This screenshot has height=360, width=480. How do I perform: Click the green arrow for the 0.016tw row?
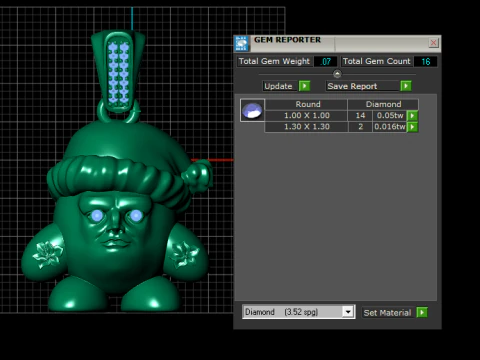coord(413,127)
